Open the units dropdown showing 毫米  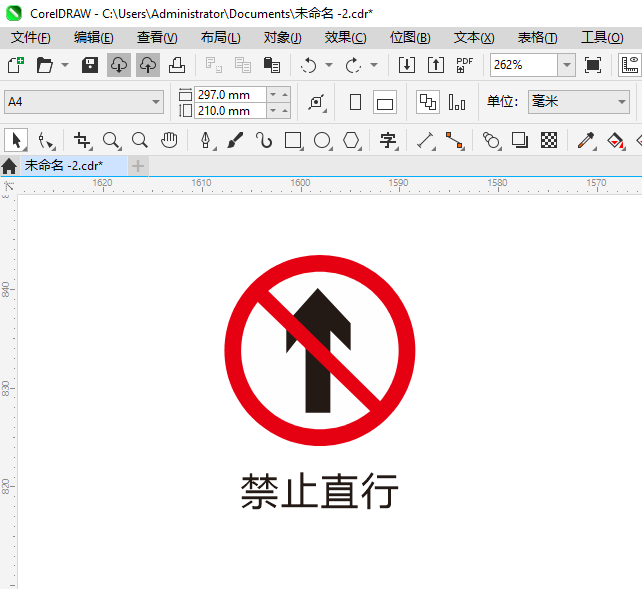tap(579, 102)
